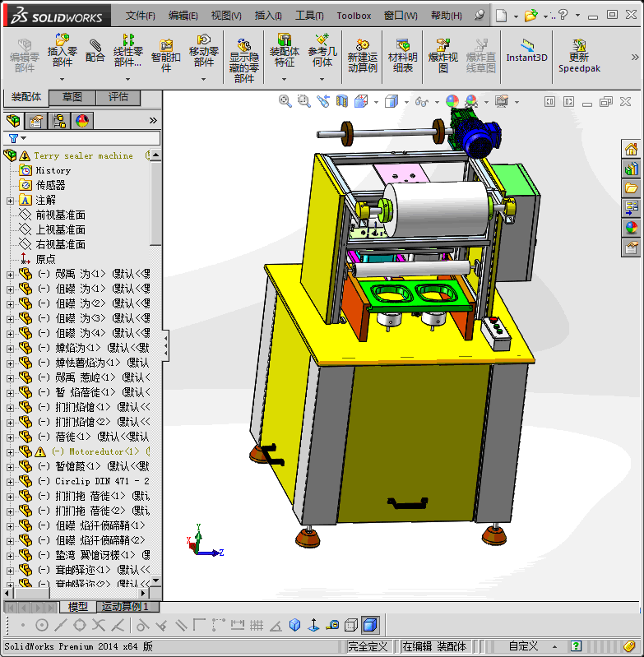Click Reference Geometry (参考几何体) tool
This screenshot has width=644, height=657.
coord(322,51)
